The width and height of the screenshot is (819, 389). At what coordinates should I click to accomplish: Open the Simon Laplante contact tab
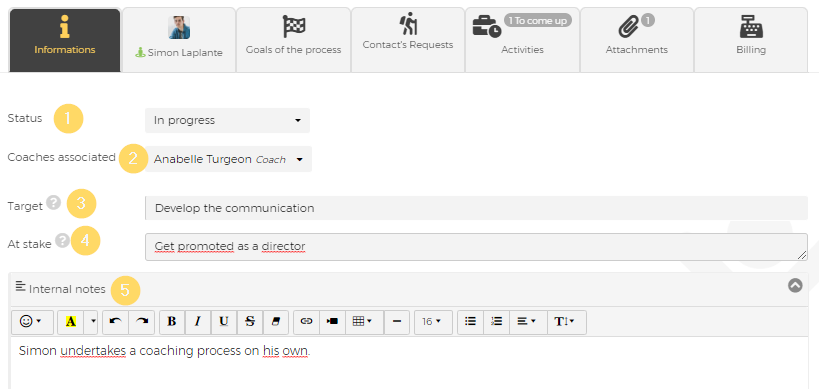coord(179,40)
